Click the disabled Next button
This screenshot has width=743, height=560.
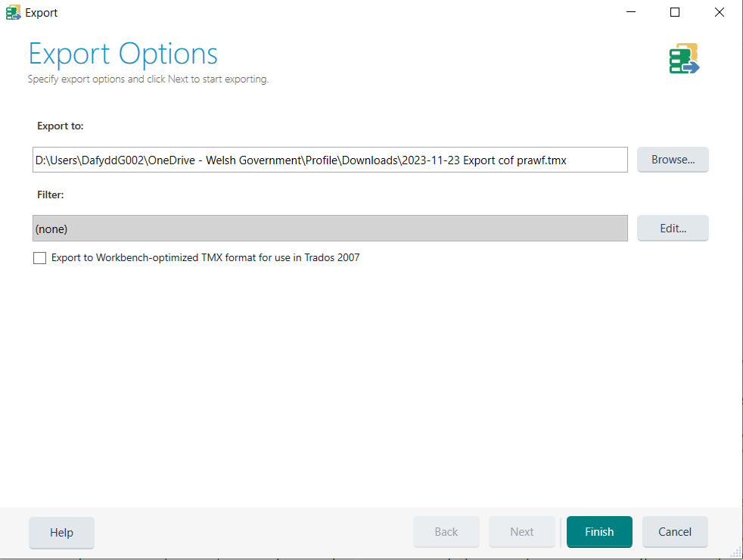pyautogui.click(x=522, y=532)
